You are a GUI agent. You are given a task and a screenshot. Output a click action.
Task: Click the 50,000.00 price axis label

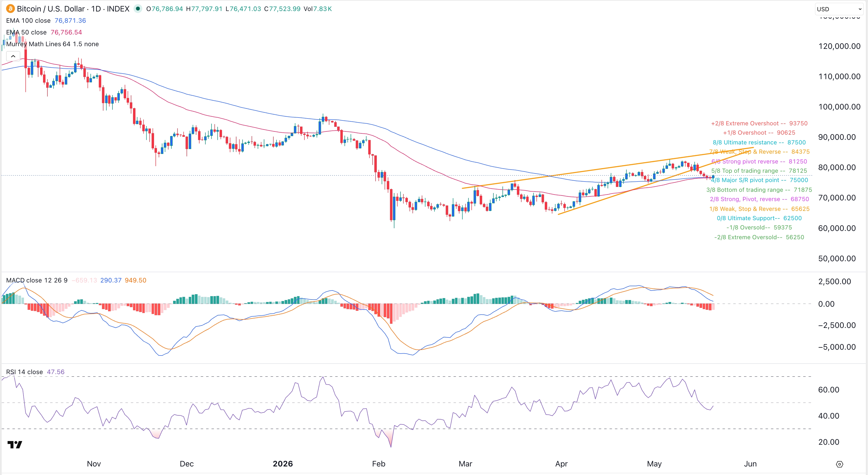click(x=837, y=259)
